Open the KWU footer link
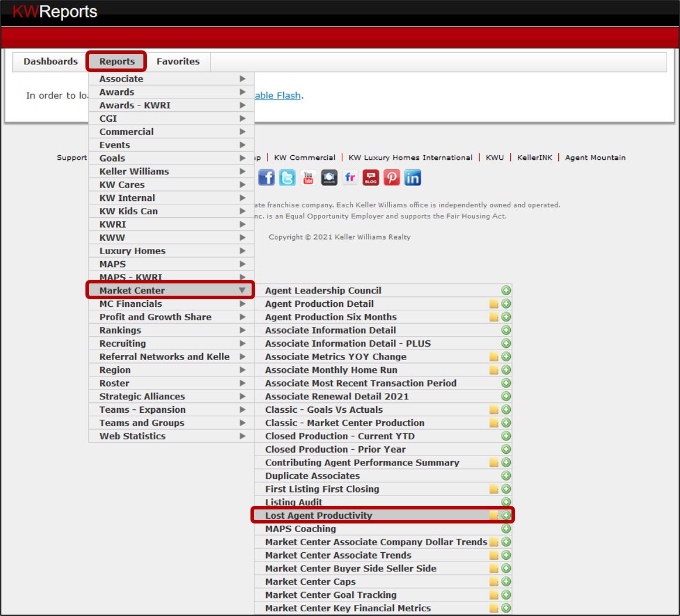680x616 pixels. click(x=494, y=158)
